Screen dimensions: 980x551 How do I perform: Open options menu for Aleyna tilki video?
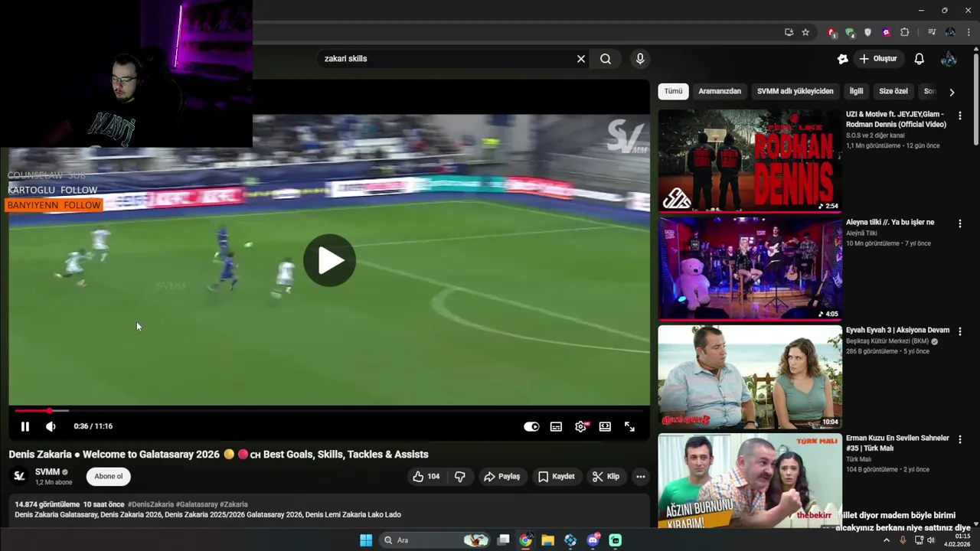click(959, 223)
